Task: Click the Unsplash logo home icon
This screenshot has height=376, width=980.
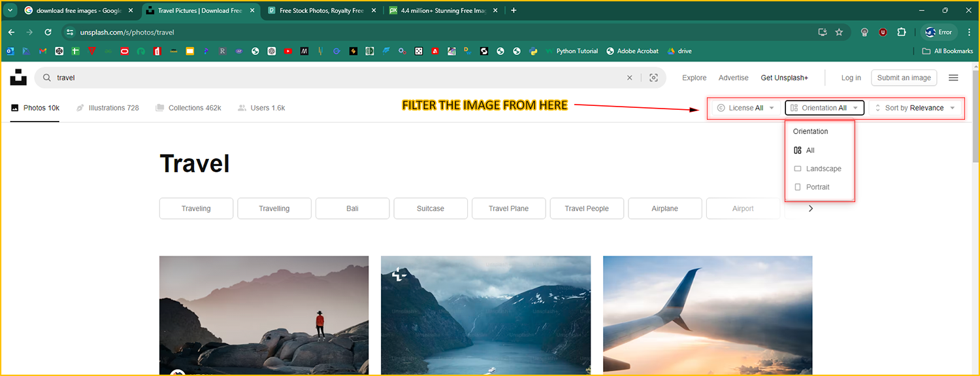Action: pos(18,77)
